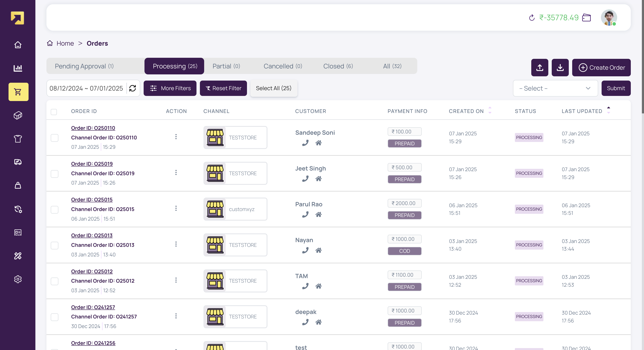Click phone icon for Sandeep Soni
Screen dimensions: 644x350
click(305, 143)
